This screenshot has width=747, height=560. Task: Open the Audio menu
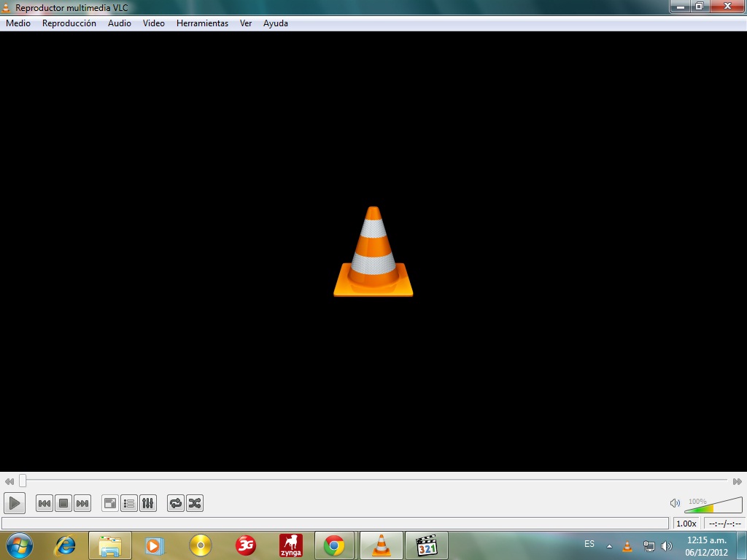(x=120, y=23)
